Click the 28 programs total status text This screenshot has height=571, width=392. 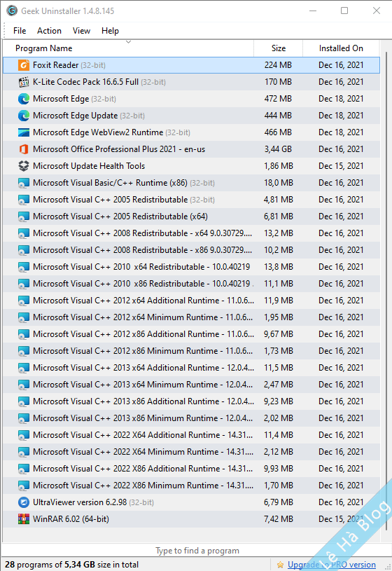(x=71, y=565)
